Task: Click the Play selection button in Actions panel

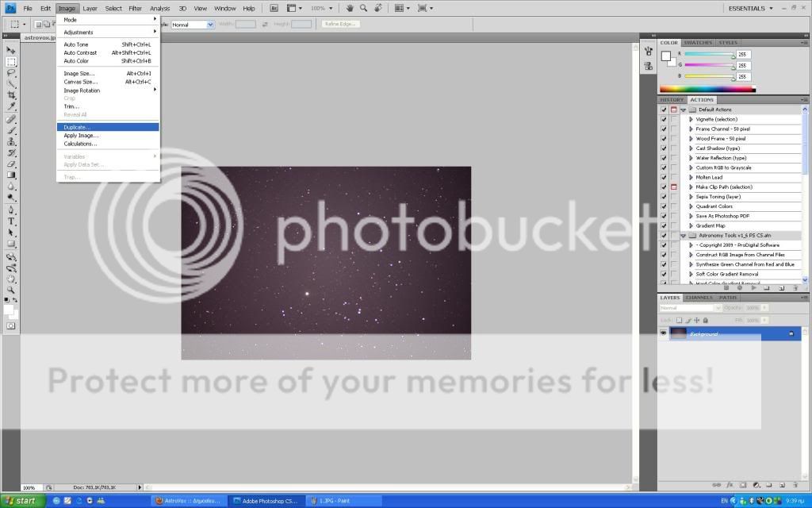Action: (x=753, y=287)
